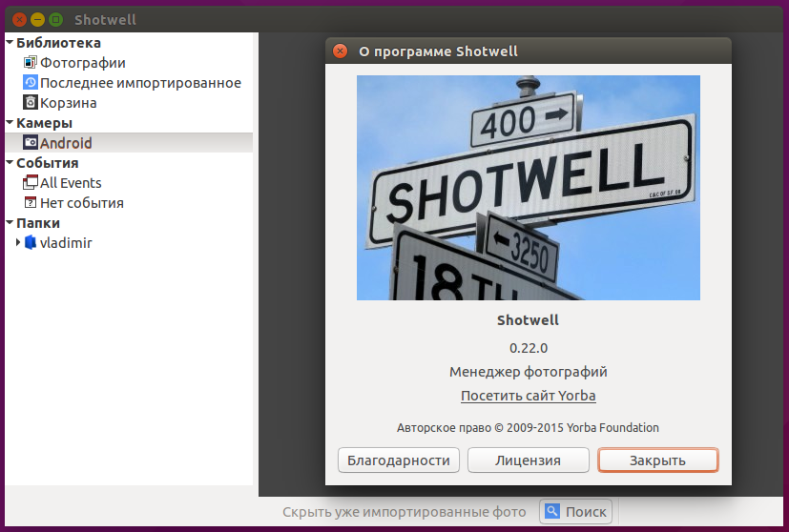Maximize the Shotwell main window

point(56,20)
